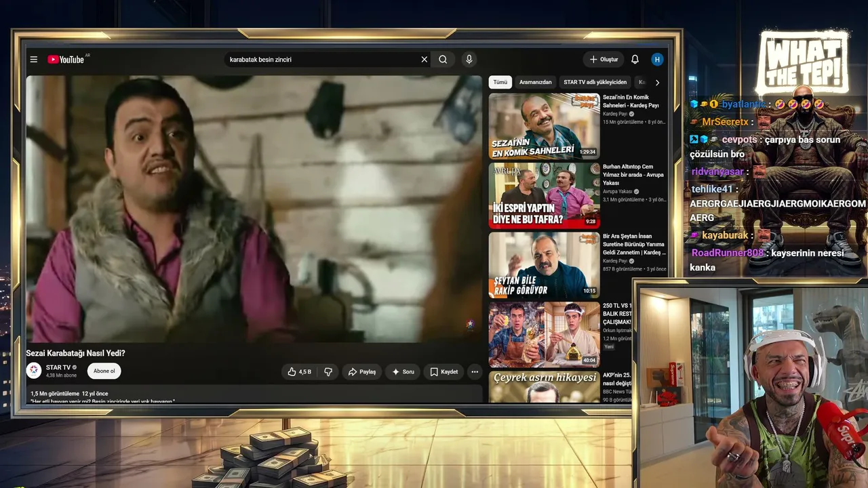Open the YouTube hamburger guide menu

(33, 60)
